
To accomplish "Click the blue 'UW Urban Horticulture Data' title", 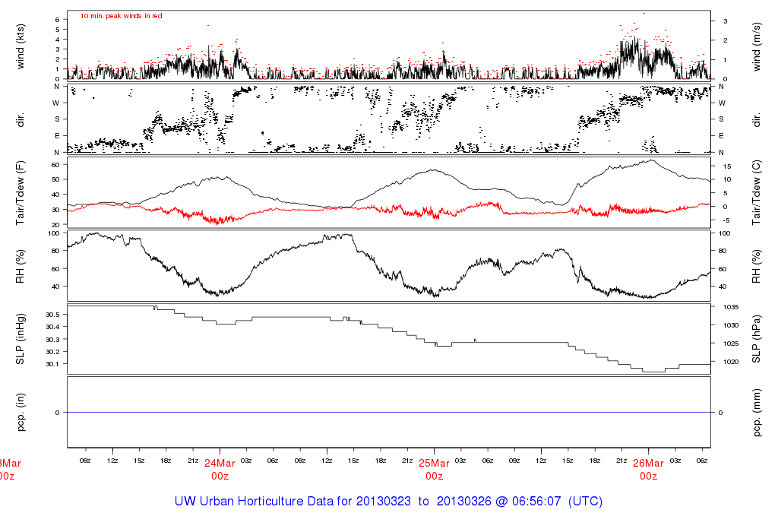I will pos(388,502).
